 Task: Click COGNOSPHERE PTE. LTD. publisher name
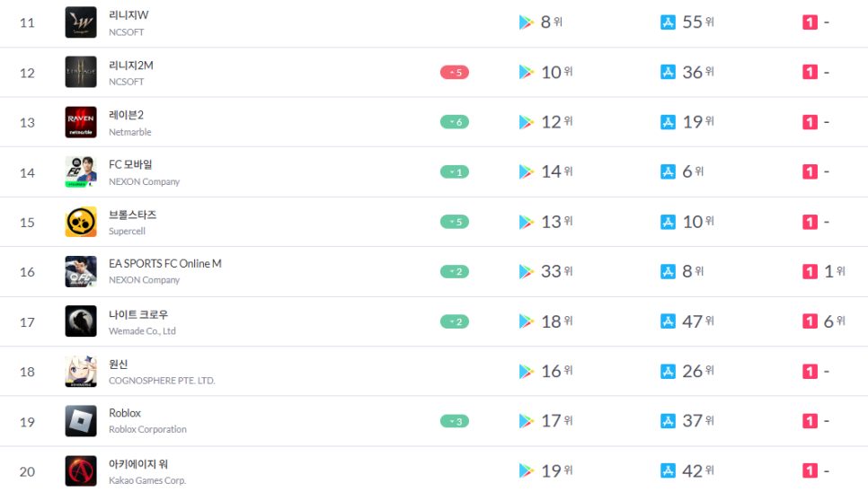pos(162,381)
